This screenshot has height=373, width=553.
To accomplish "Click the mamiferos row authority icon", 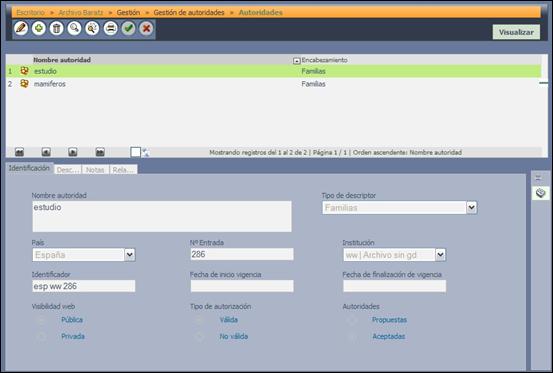I will (24, 84).
